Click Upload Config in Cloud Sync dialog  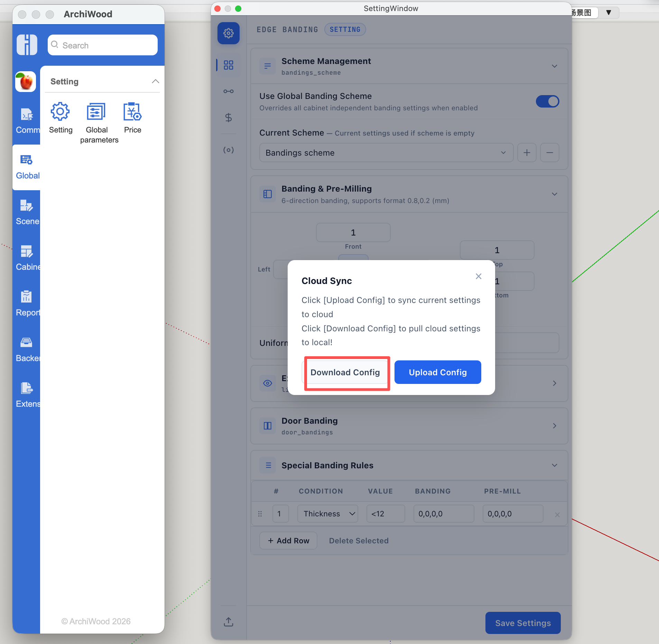click(438, 372)
